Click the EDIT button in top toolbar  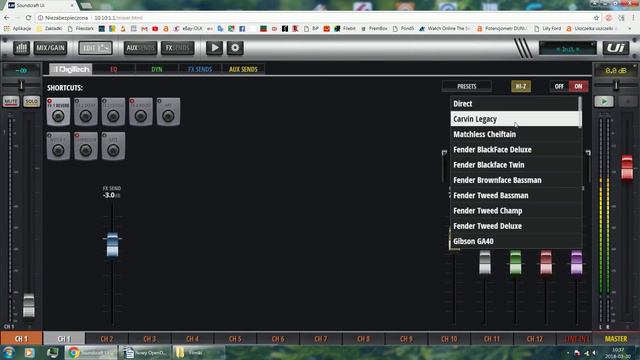[96, 48]
